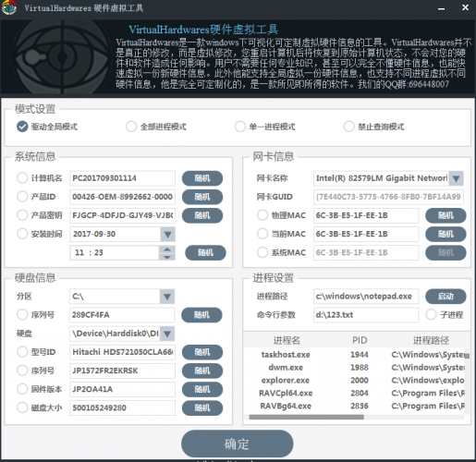Toggle the 子进程 option
The width and height of the screenshot is (476, 462).
[x=431, y=314]
